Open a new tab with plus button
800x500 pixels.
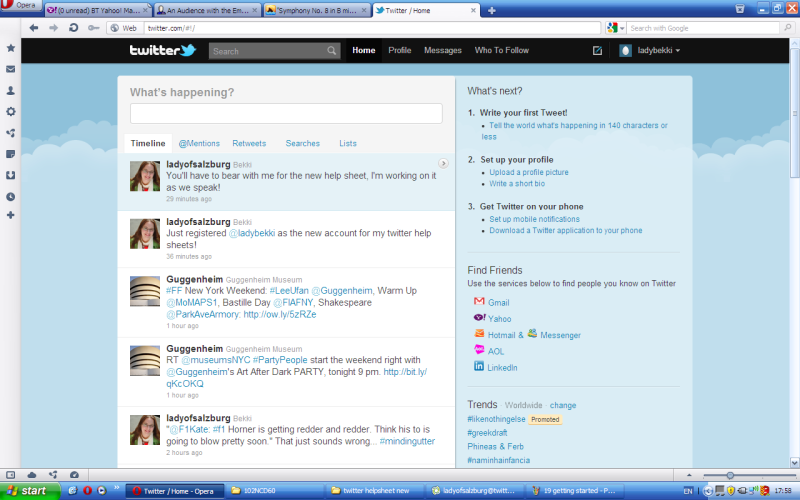point(491,10)
